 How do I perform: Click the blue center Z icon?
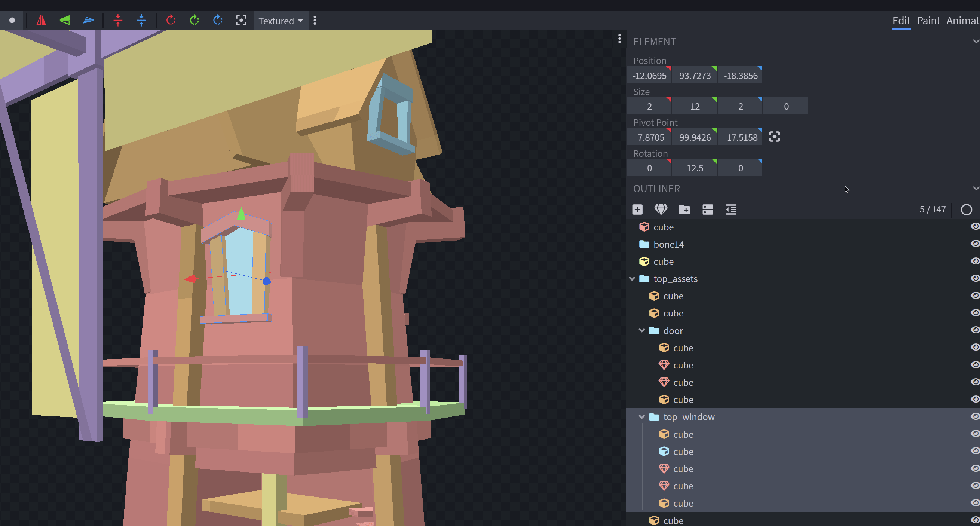click(141, 20)
